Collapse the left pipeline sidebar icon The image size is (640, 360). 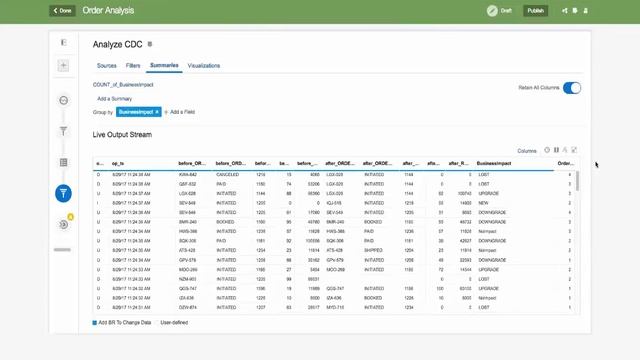[64, 42]
